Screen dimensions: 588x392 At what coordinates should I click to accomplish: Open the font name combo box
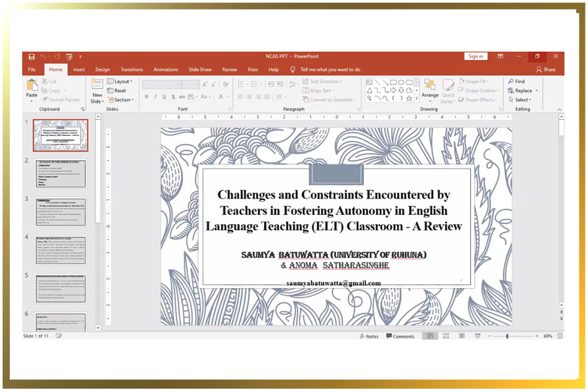tap(161, 84)
